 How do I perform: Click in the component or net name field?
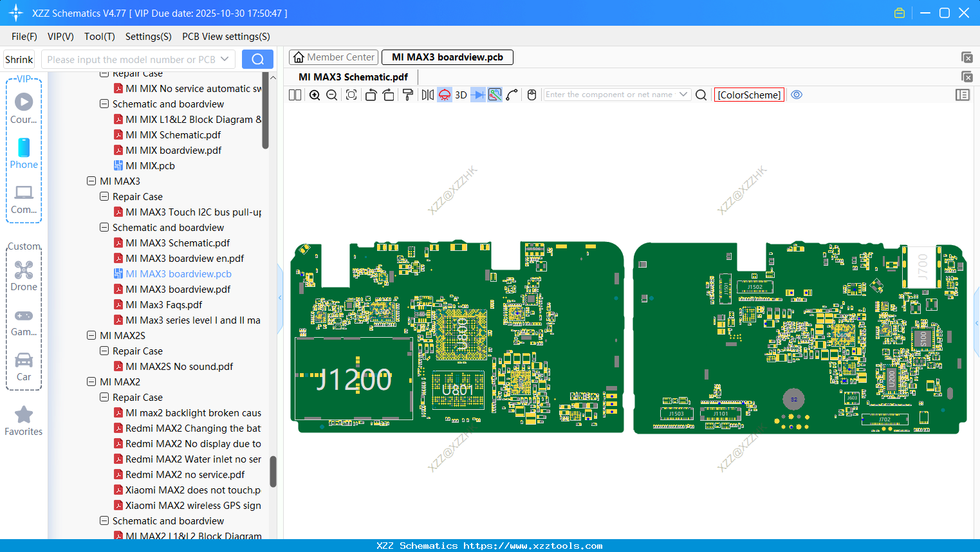pos(610,95)
